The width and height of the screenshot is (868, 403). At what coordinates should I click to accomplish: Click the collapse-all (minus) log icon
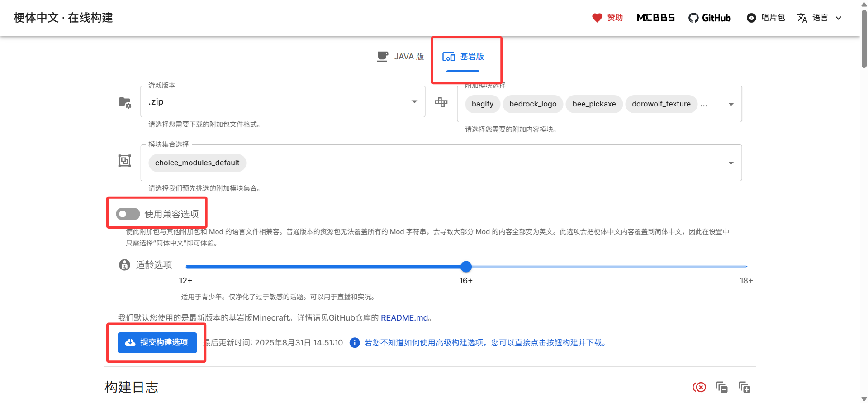click(x=722, y=387)
